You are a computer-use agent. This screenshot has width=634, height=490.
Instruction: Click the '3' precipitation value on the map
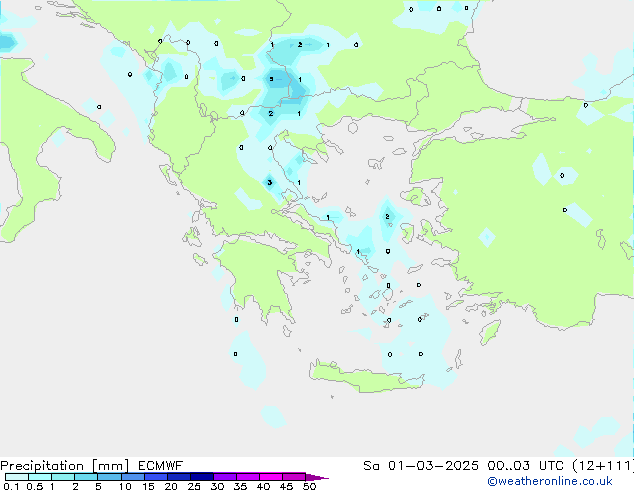(x=270, y=183)
